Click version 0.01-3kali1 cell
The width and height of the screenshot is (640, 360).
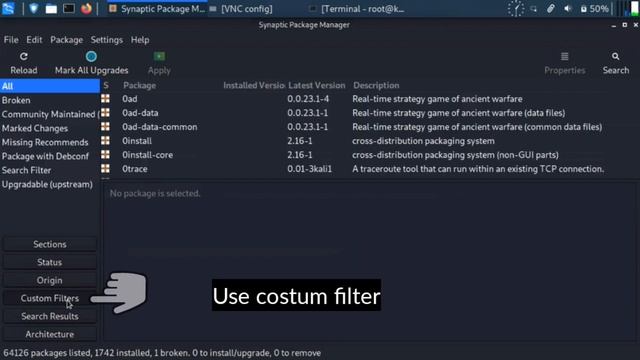309,169
